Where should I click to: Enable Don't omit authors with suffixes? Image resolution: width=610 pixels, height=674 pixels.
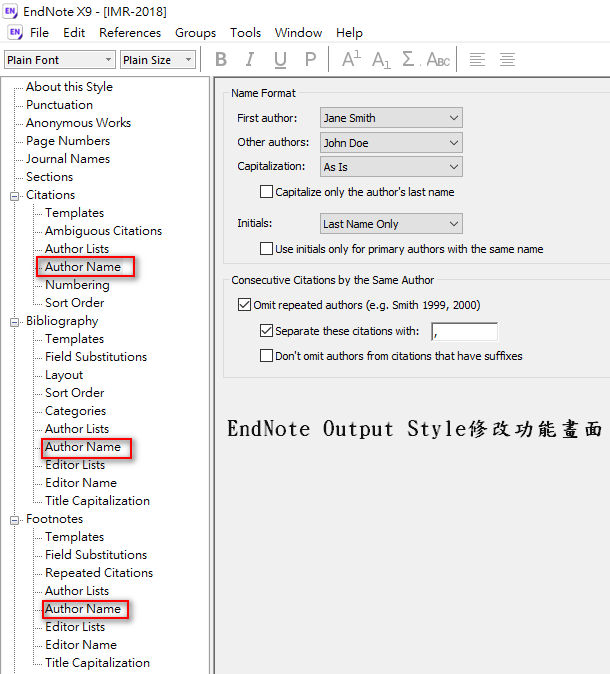[266, 355]
